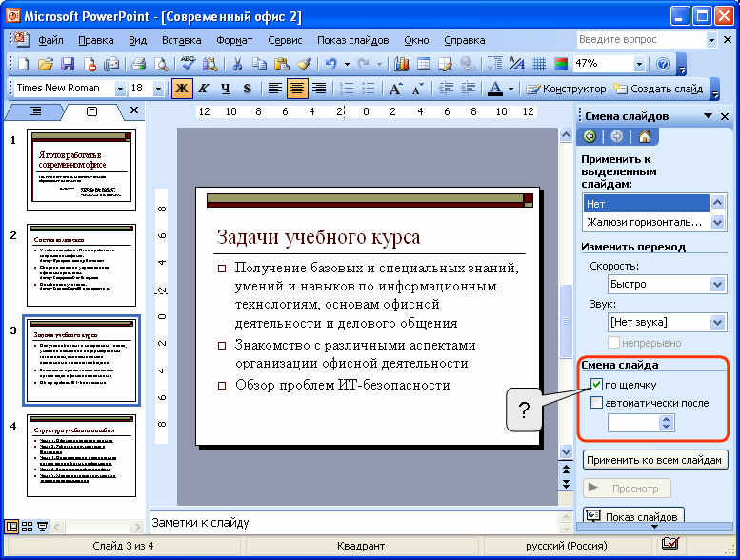Open the Конструктор design pane
The image size is (740, 560).
coord(566,89)
